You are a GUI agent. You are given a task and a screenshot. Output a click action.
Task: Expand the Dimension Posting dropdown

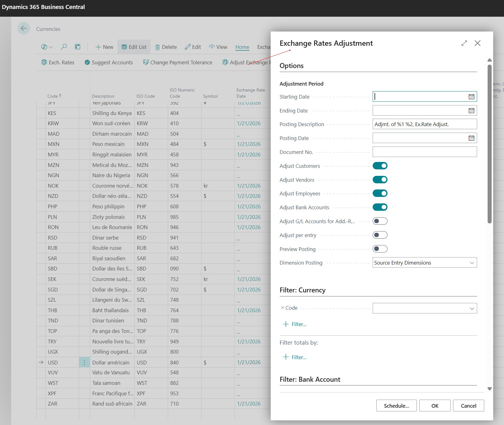(472, 263)
